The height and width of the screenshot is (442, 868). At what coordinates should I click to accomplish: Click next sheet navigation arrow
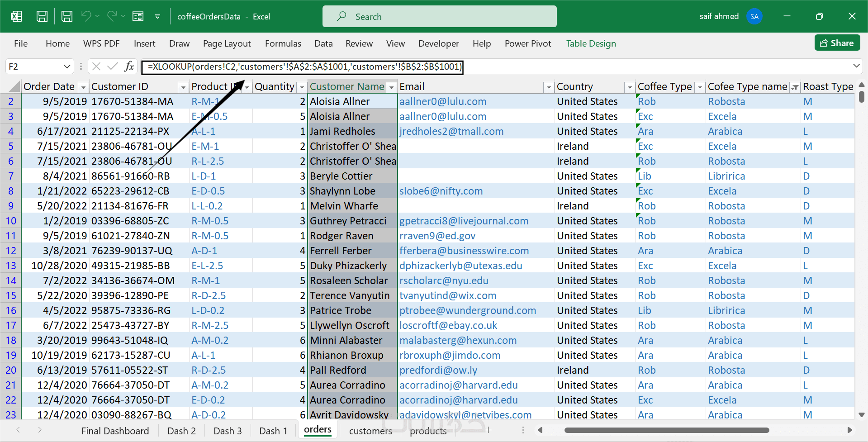40,430
